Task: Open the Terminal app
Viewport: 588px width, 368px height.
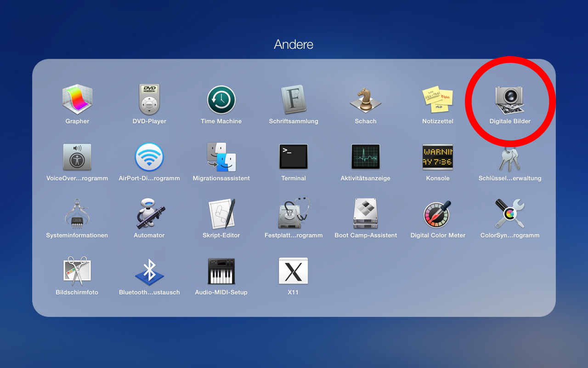Action: pos(293,157)
